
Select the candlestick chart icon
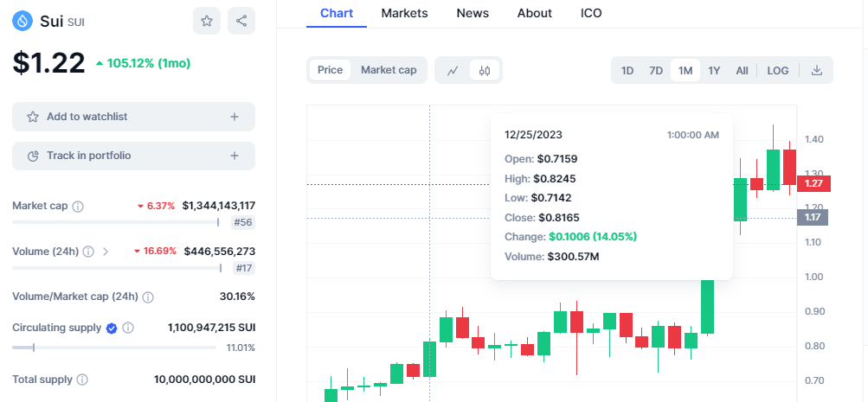(x=485, y=70)
